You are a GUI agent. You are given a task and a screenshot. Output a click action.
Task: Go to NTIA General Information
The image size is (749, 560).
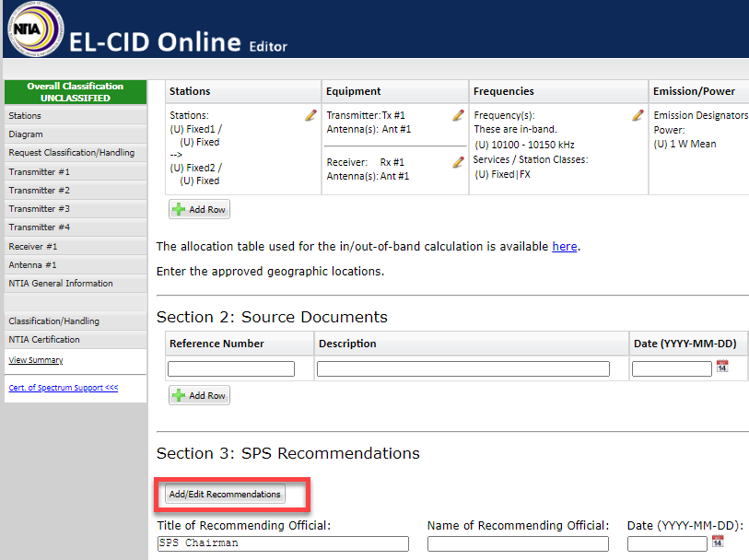pos(76,284)
